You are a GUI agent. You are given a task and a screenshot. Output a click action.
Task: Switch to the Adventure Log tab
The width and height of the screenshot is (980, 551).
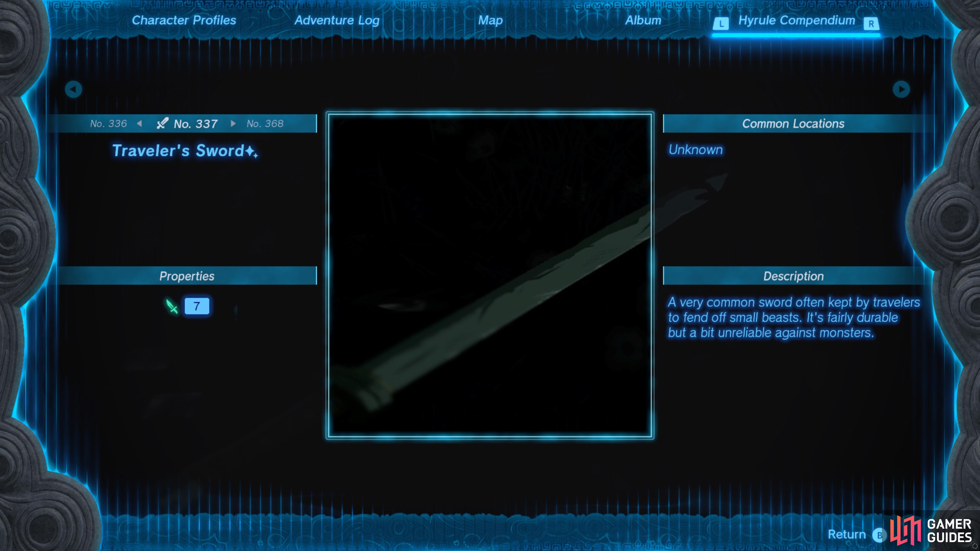337,20
